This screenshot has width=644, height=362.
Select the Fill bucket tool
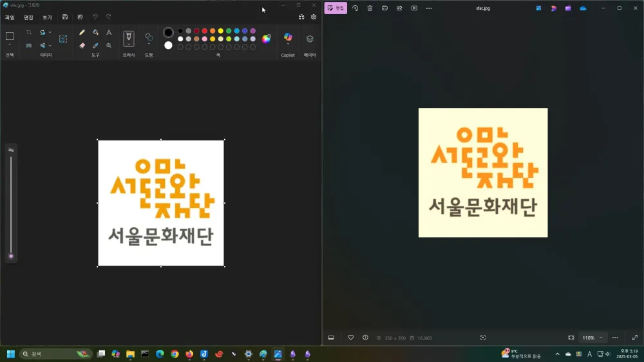pos(95,32)
